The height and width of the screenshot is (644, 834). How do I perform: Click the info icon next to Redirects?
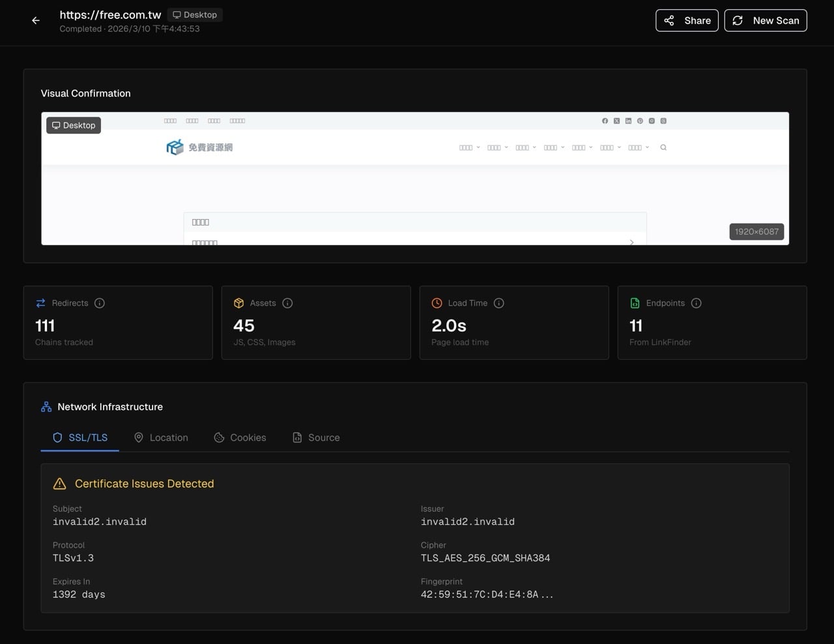pos(100,303)
